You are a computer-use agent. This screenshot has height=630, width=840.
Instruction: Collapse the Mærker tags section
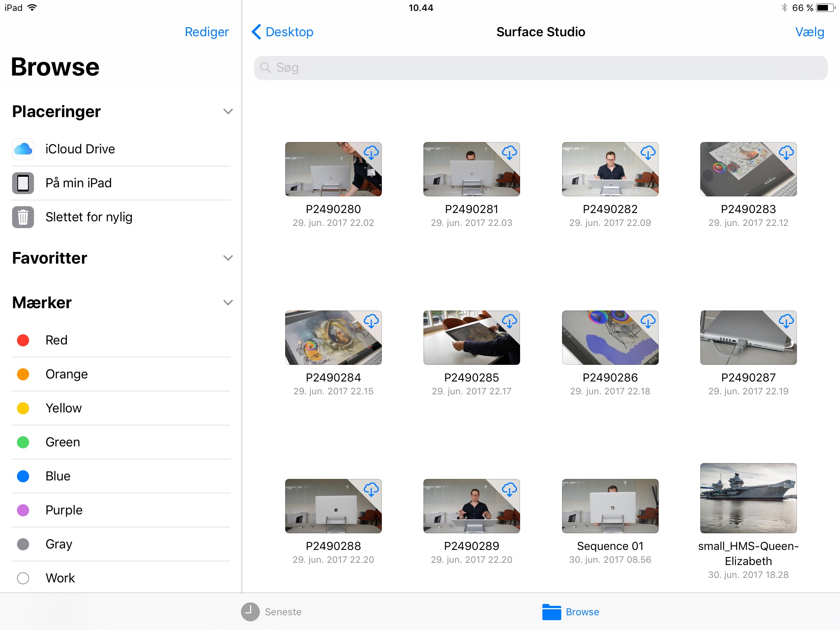228,303
